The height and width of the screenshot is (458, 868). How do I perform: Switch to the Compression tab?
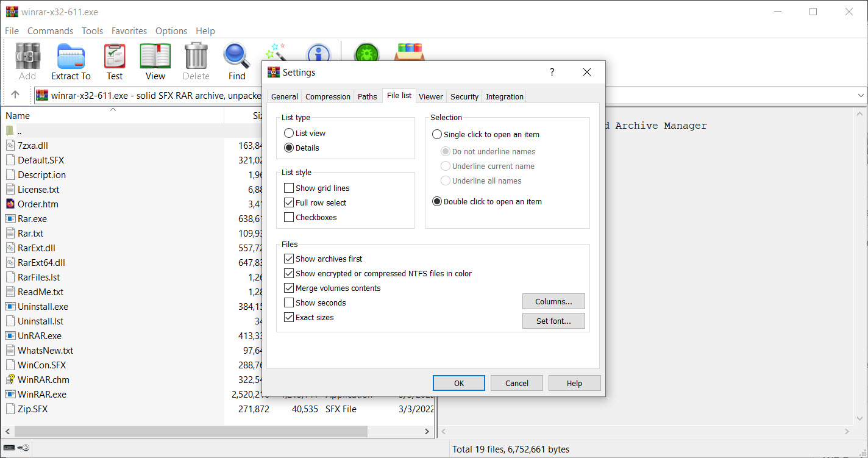[328, 96]
